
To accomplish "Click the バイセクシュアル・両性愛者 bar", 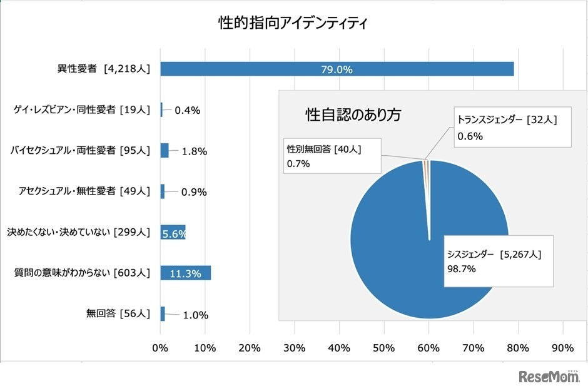I will [x=165, y=150].
